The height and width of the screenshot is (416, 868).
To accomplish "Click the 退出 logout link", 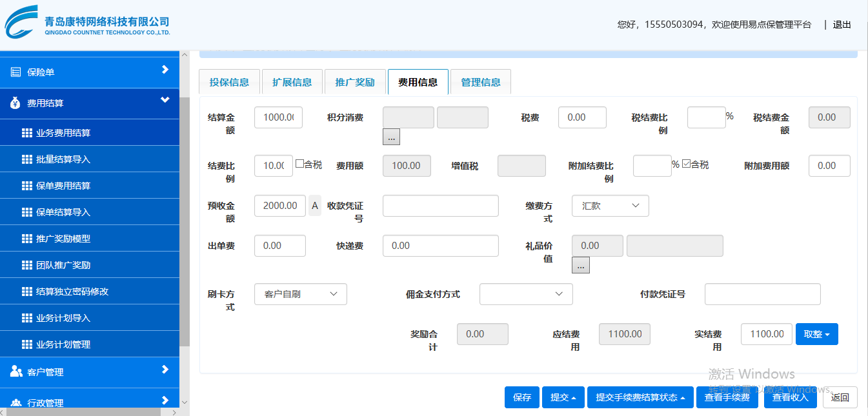I will [842, 25].
